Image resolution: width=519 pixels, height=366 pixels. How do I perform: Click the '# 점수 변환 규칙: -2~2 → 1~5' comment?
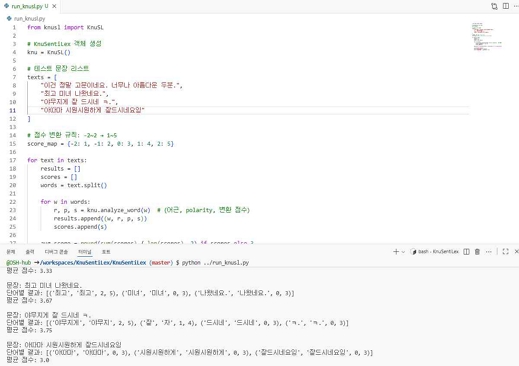(72, 135)
